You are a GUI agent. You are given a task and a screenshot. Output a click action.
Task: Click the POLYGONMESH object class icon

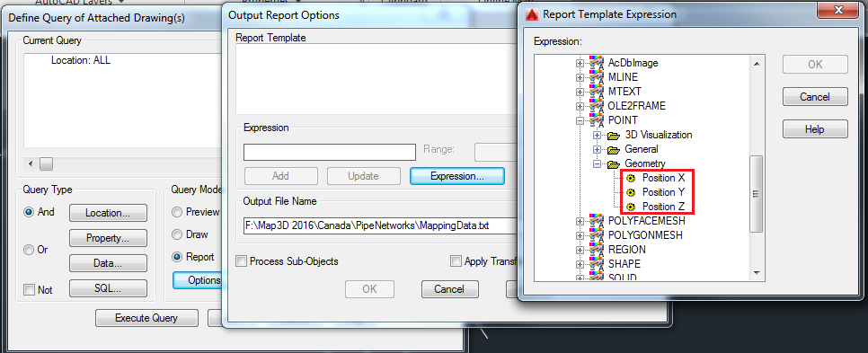(596, 235)
